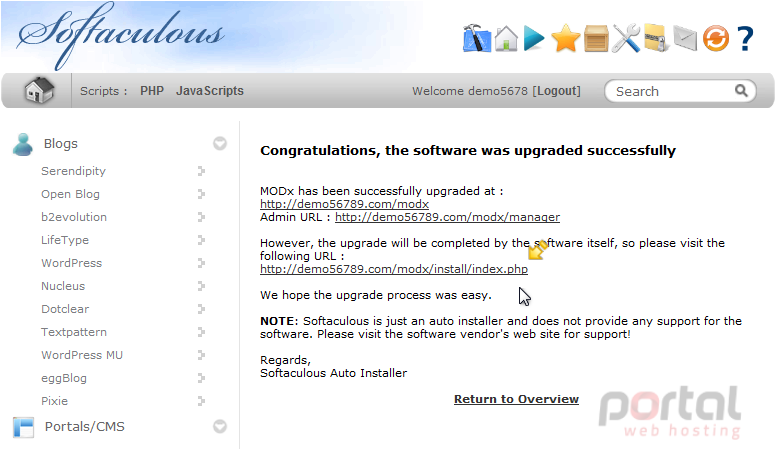This screenshot has width=776, height=450.
Task: Click the grey house icon in navbar
Action: [x=39, y=90]
